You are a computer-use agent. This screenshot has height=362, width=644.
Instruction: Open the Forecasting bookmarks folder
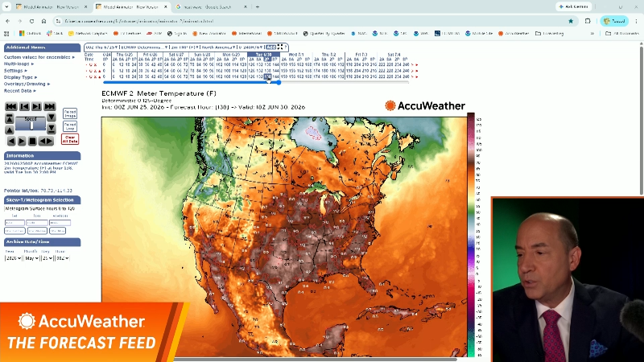550,34
